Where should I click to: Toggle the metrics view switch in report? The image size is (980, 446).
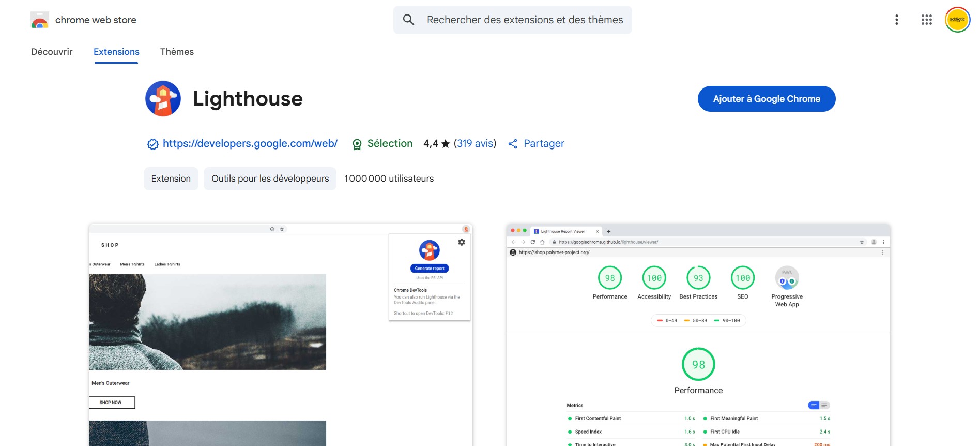tap(819, 405)
